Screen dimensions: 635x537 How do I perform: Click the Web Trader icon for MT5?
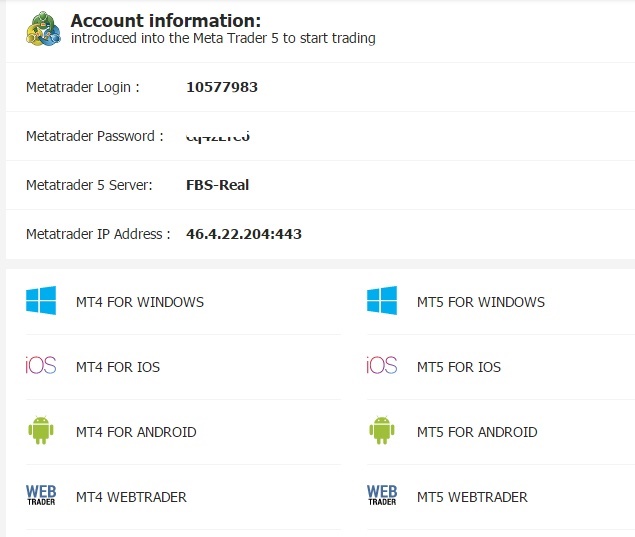[382, 495]
